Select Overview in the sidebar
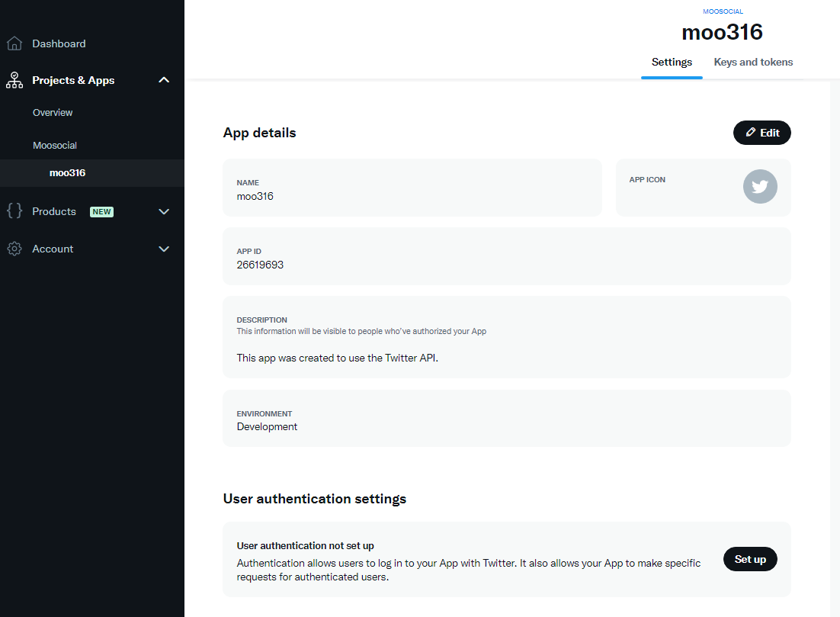The width and height of the screenshot is (840, 617). point(53,113)
